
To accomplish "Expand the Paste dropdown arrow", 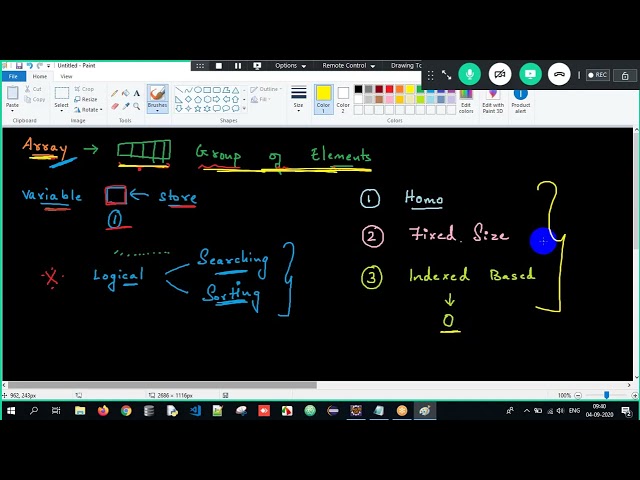I will tap(12, 111).
